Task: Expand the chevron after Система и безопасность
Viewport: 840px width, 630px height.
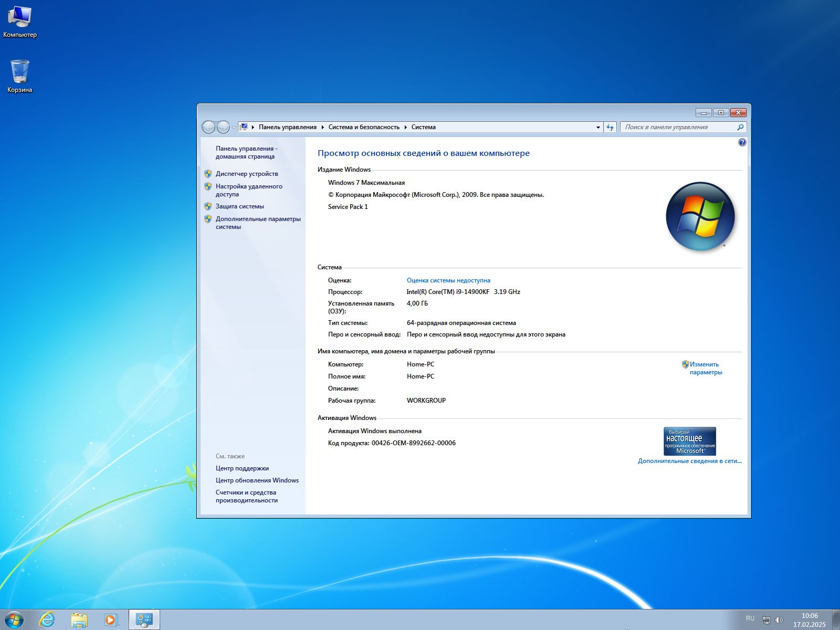Action: coord(405,127)
